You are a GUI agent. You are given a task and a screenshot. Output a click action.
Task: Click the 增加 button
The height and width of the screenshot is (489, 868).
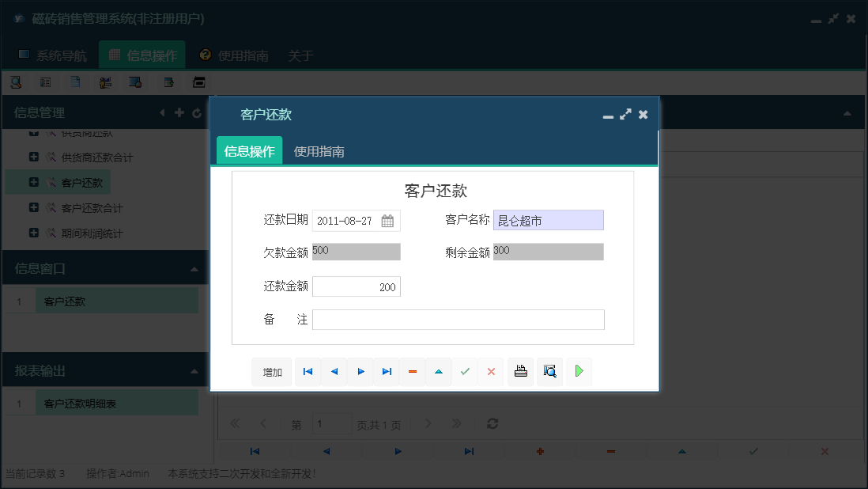[x=271, y=371]
